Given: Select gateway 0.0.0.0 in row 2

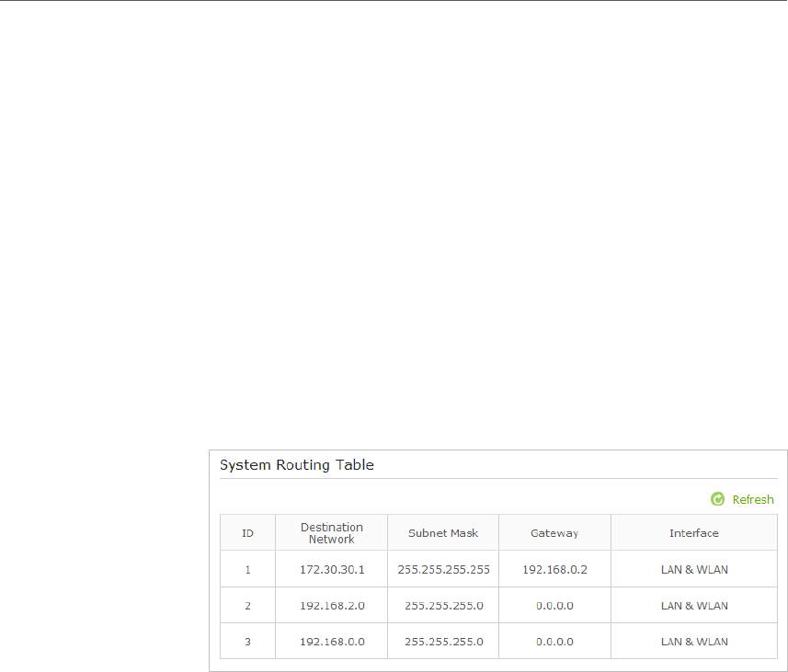Looking at the screenshot, I should (554, 606).
